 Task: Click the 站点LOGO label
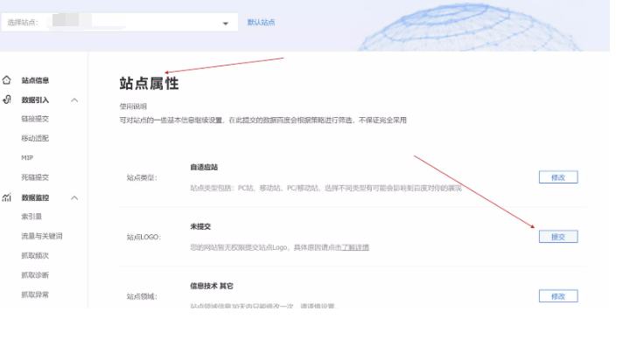pos(143,238)
